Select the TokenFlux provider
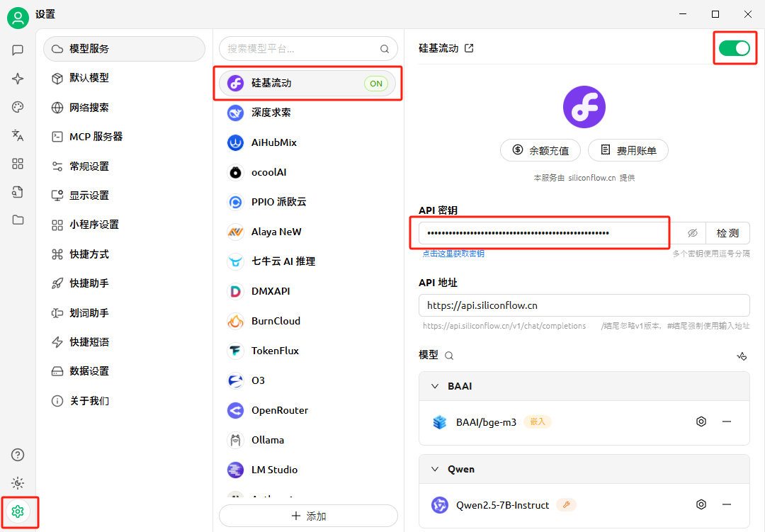Screen dimensions: 765x532 307,351
